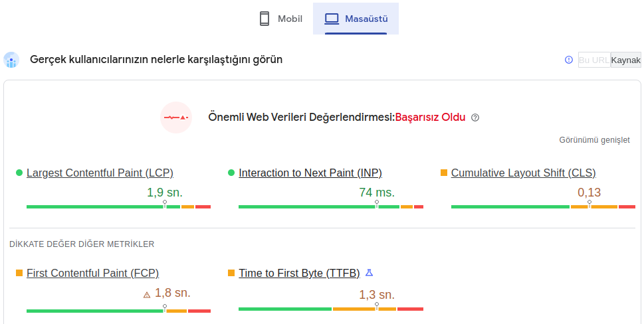Toggle data to Bu URL
Viewport: 644px width, 324px height.
594,60
